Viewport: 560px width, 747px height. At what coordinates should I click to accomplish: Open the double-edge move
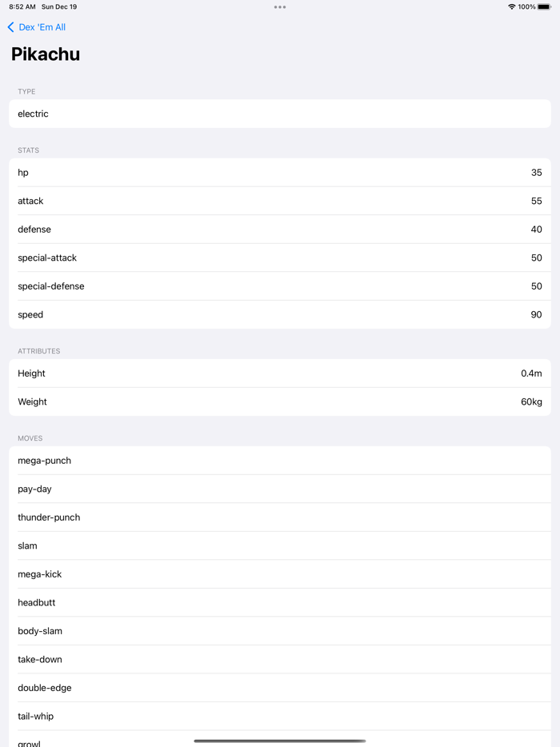click(280, 688)
